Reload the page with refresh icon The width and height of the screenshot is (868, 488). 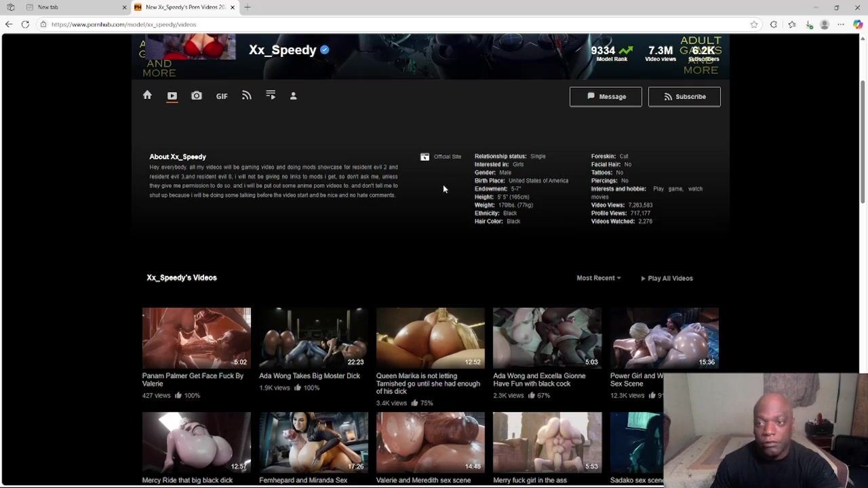[25, 24]
